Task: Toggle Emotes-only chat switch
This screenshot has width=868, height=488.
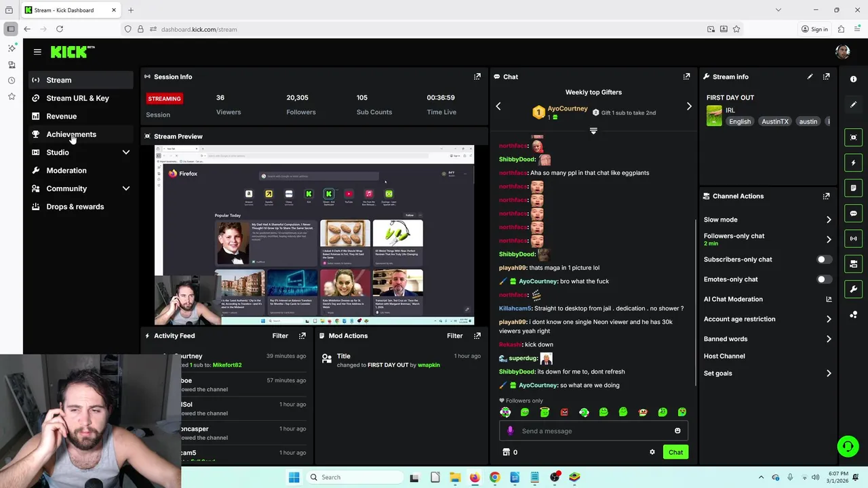Action: 824,279
